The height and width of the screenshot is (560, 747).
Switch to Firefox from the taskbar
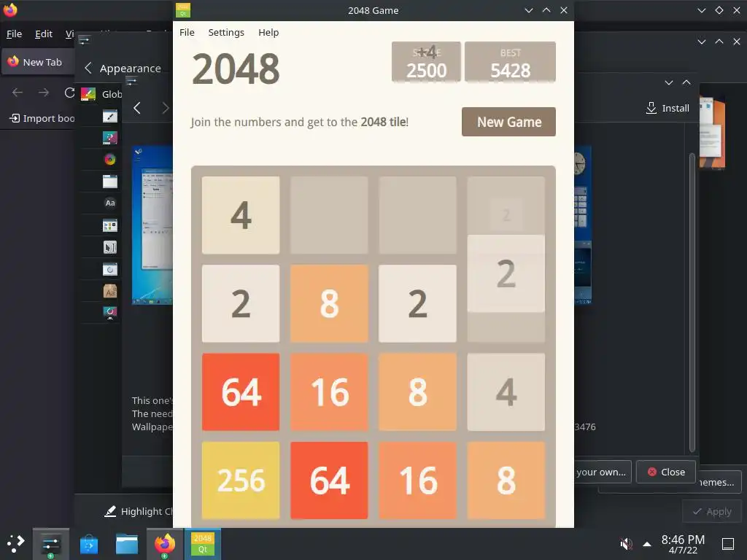165,544
